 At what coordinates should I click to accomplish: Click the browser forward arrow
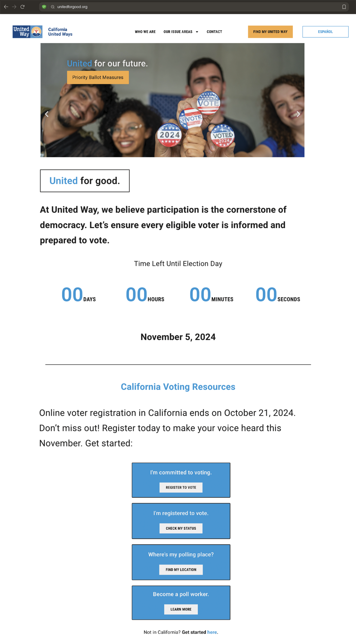point(14,7)
